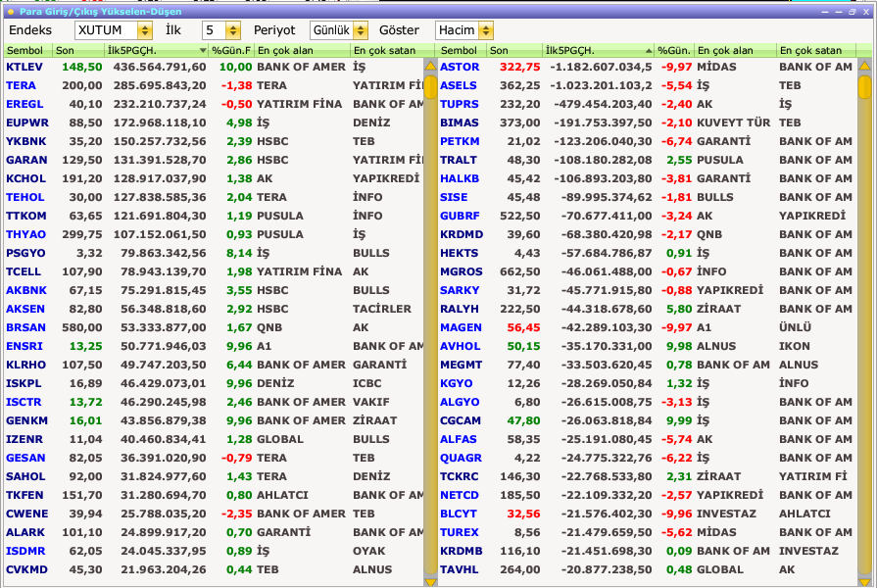877x588 pixels.
Task: Click left table scrollbar up arrow
Action: point(431,66)
